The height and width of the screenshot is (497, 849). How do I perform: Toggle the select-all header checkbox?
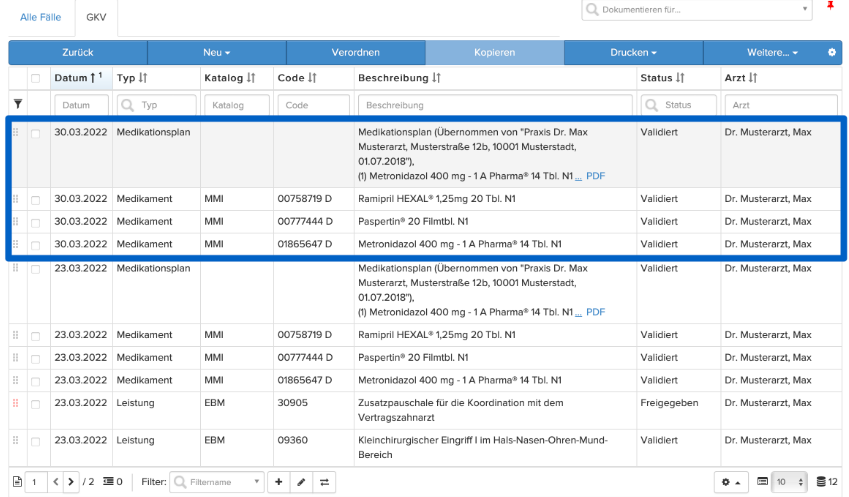pyautogui.click(x=36, y=78)
